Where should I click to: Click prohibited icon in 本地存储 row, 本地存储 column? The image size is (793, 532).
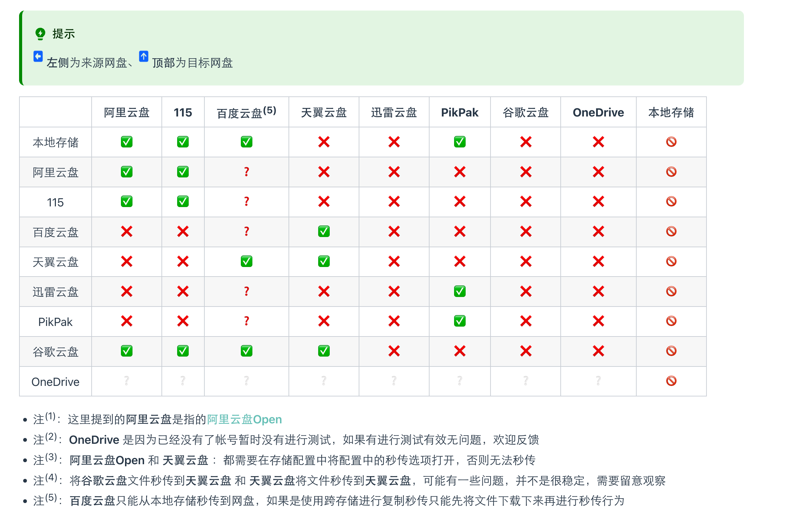(x=671, y=142)
